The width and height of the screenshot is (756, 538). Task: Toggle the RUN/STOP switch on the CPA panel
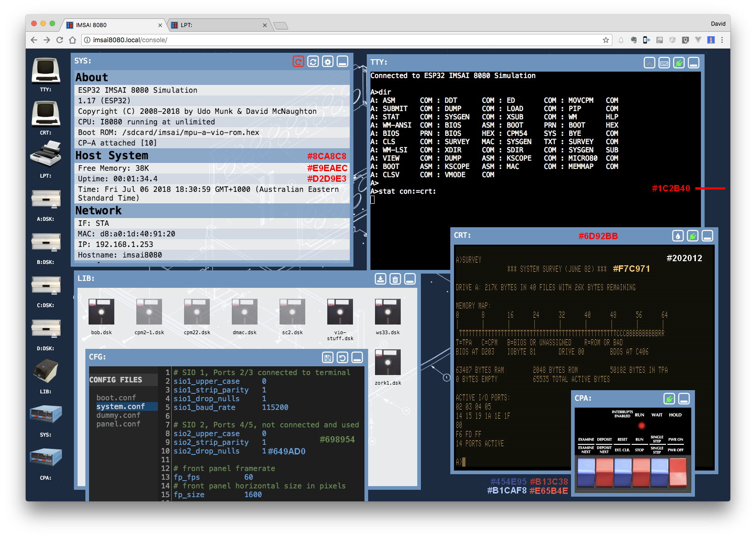(641, 472)
